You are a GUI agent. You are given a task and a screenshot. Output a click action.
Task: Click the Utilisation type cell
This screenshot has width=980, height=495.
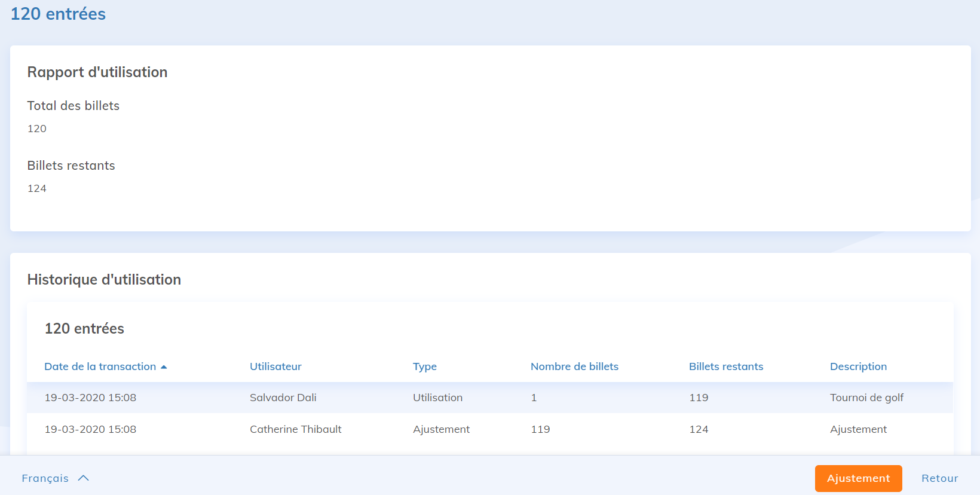pyautogui.click(x=437, y=398)
